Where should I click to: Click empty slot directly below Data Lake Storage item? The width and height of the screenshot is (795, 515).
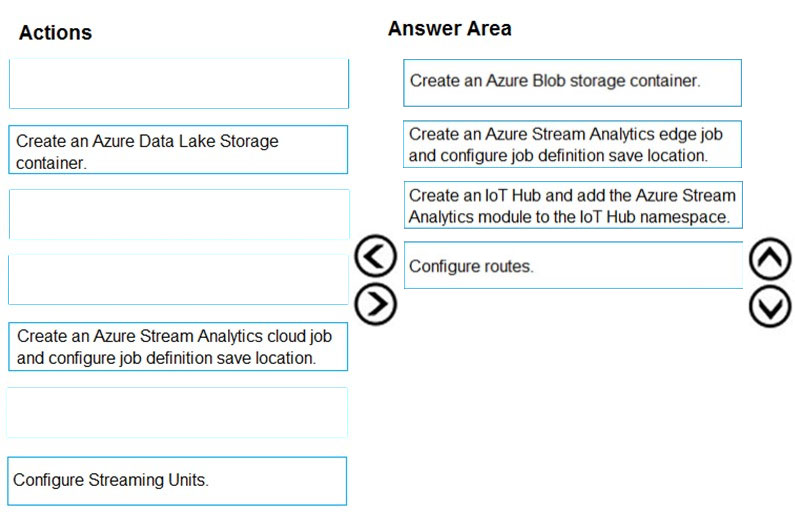[x=179, y=214]
